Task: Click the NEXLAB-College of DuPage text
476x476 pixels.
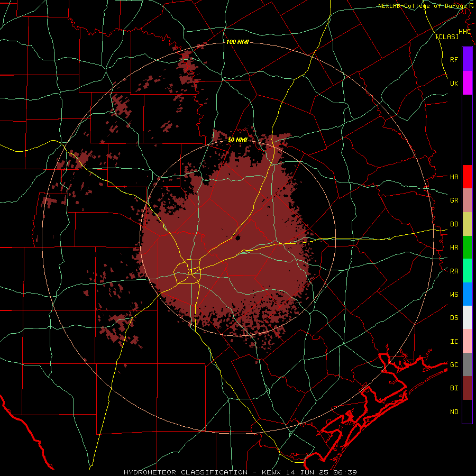Action: click(422, 6)
